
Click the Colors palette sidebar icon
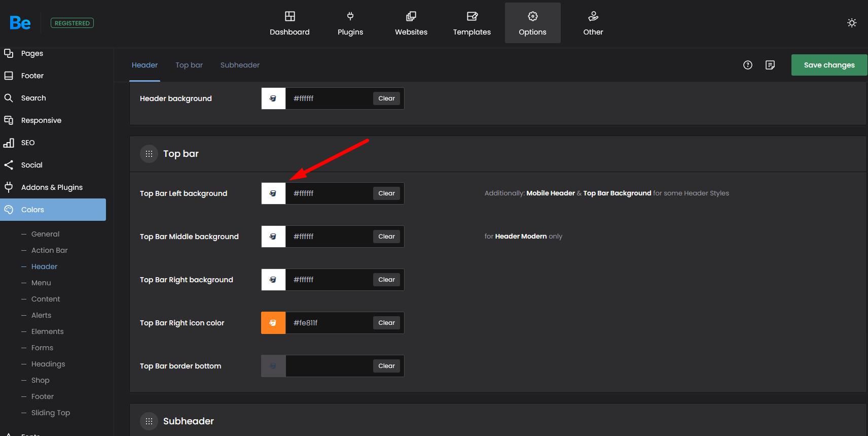click(9, 210)
